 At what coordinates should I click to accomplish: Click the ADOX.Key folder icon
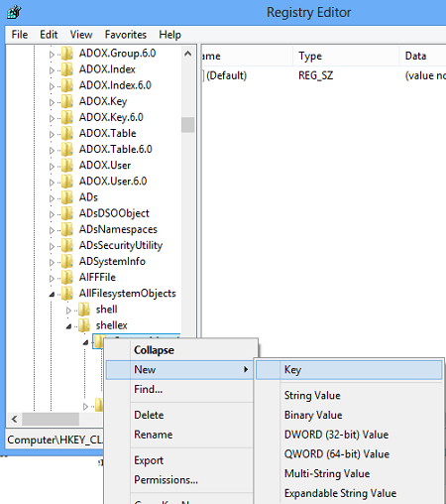coord(67,101)
